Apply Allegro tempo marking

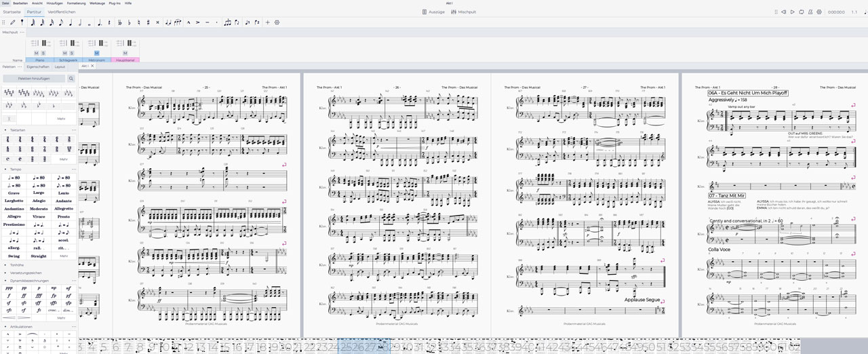[14, 216]
